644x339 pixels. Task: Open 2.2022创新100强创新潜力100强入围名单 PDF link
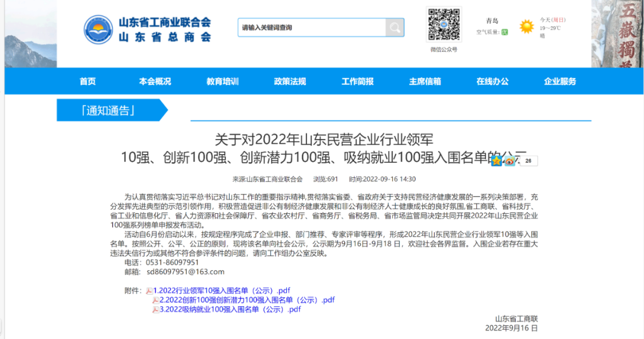247,300
